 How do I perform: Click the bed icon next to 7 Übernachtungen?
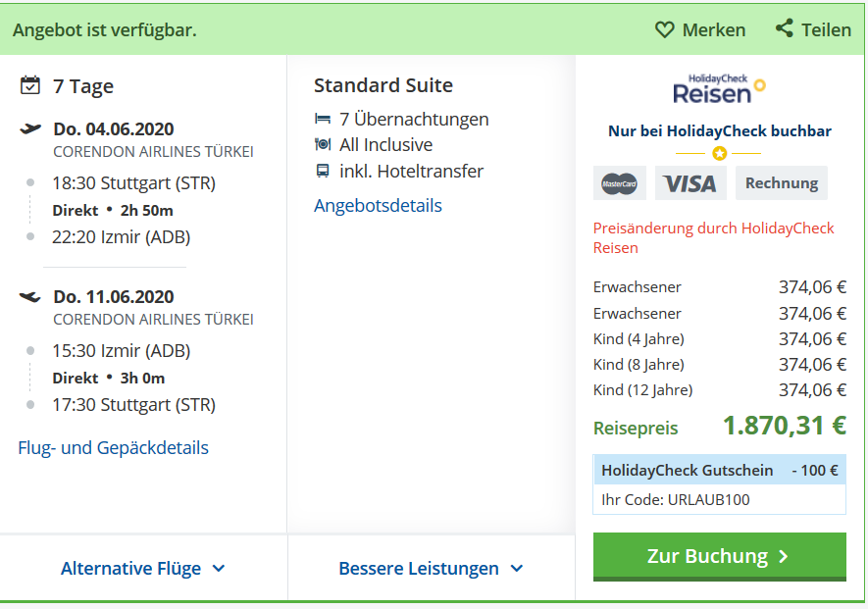click(322, 119)
